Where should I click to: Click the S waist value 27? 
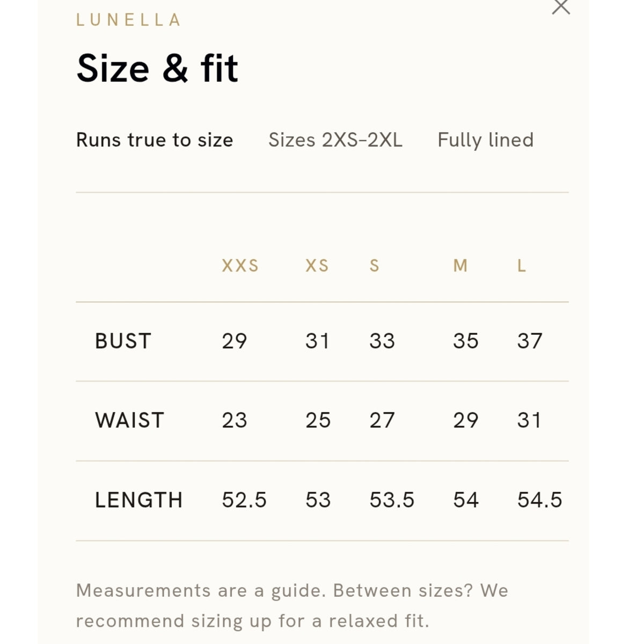point(382,420)
